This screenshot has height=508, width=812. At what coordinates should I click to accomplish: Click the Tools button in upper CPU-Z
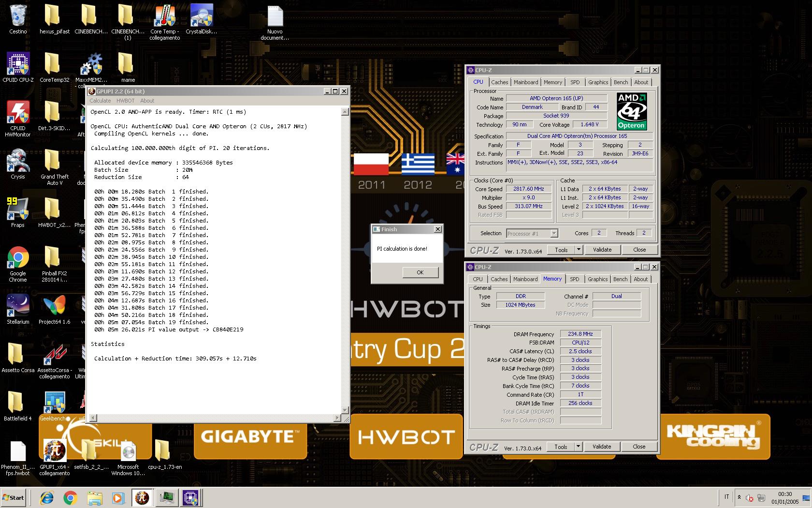tap(561, 250)
